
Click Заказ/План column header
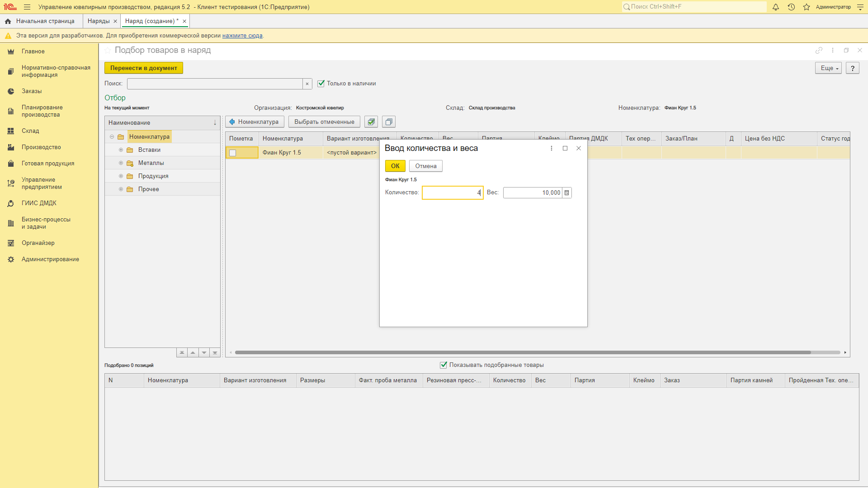(x=693, y=139)
